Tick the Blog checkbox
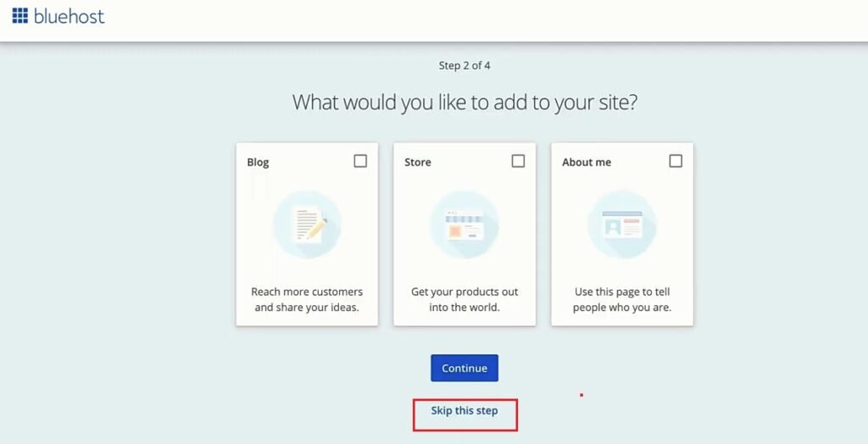The width and height of the screenshot is (868, 444). point(360,161)
